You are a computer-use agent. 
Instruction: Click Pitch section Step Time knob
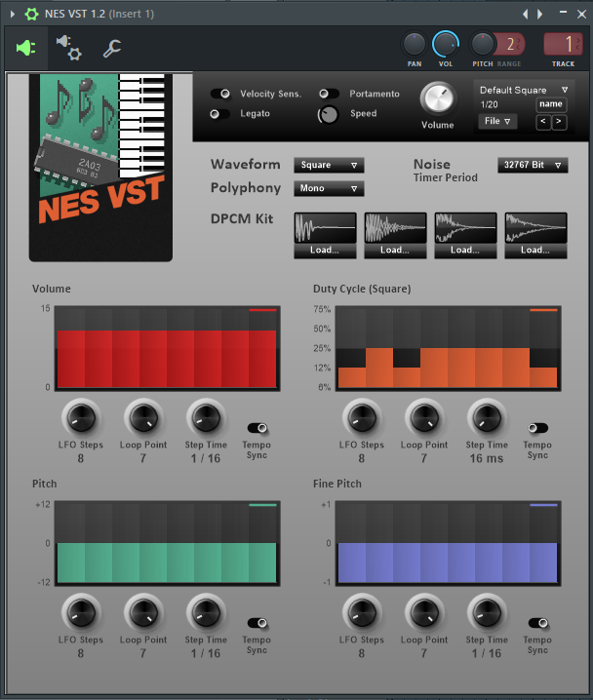206,613
